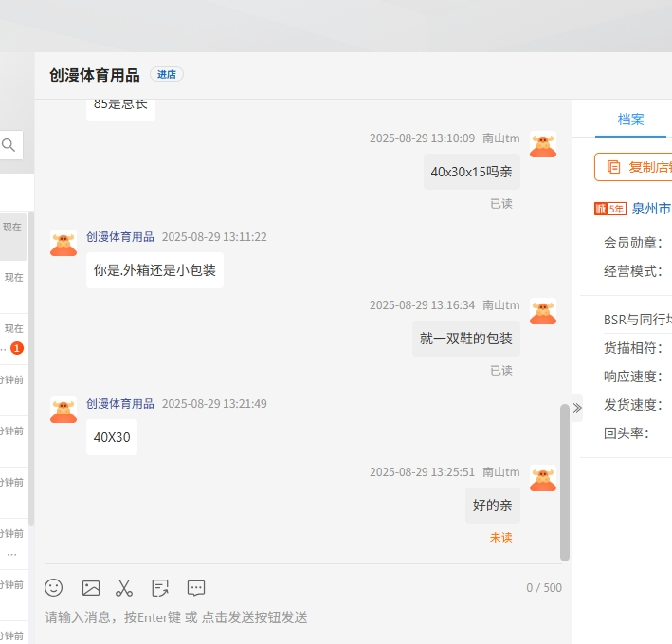Click the send image icon
Image resolution: width=672 pixels, height=644 pixels.
pyautogui.click(x=91, y=588)
